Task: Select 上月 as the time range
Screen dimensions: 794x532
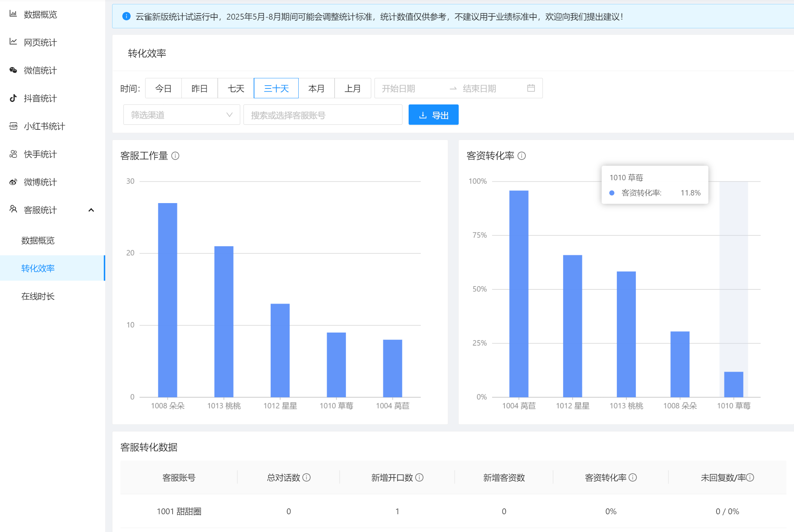Action: 352,88
